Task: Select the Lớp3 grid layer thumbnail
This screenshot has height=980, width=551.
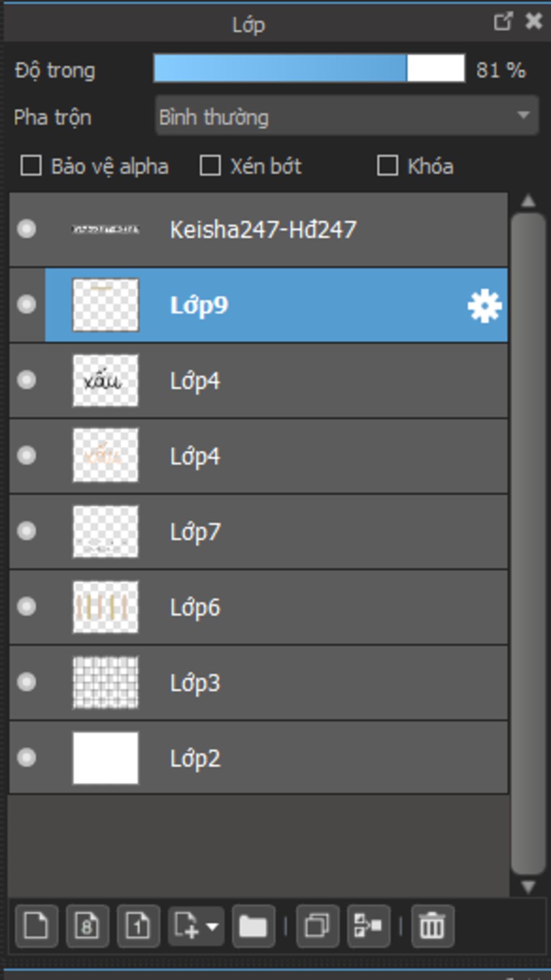Action: [105, 682]
